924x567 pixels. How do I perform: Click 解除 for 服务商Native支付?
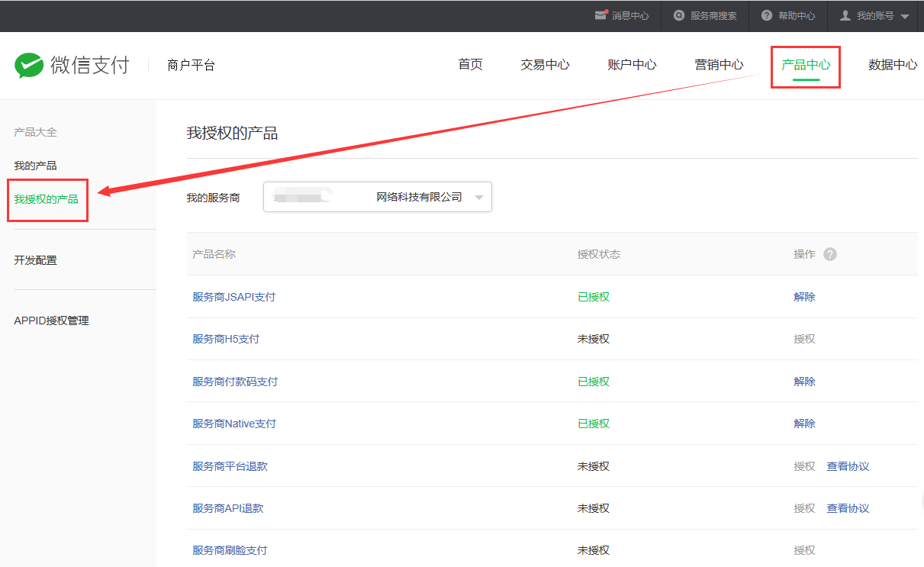[804, 424]
